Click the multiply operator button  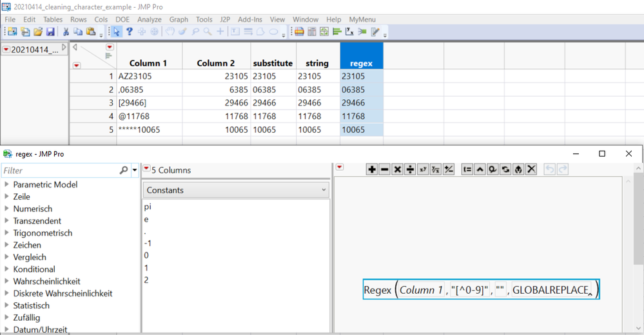click(x=398, y=169)
